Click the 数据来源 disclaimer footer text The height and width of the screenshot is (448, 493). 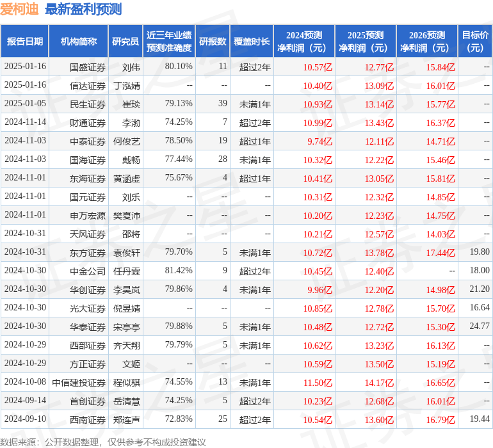103,442
